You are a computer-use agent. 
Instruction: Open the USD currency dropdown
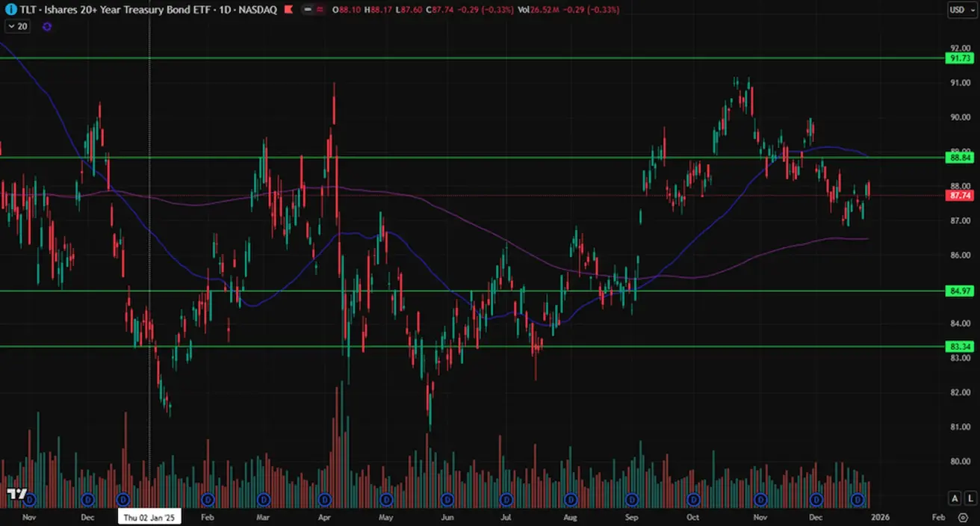(x=960, y=10)
